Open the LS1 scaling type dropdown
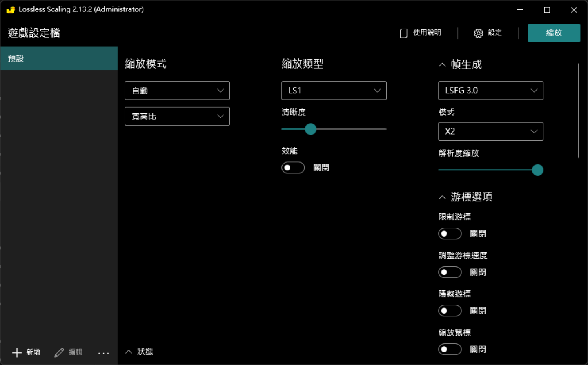Image resolution: width=588 pixels, height=365 pixels. pos(334,91)
